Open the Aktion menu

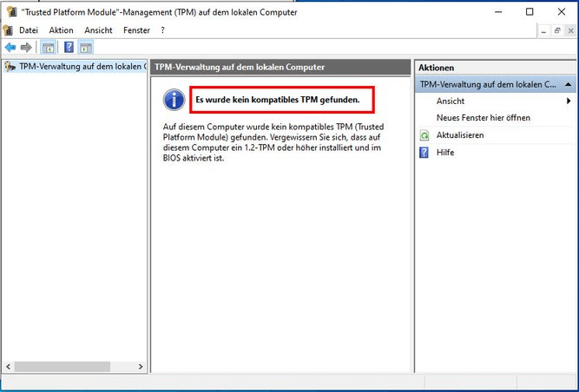tap(61, 30)
